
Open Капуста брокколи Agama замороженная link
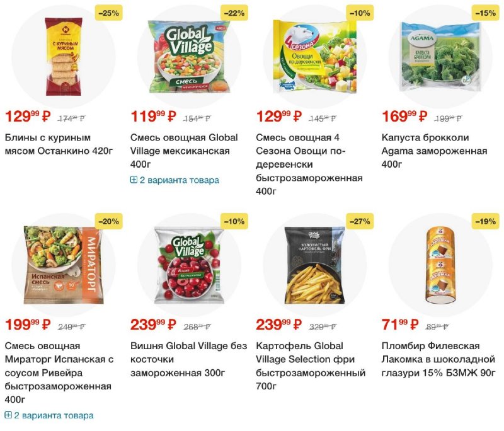pos(434,151)
